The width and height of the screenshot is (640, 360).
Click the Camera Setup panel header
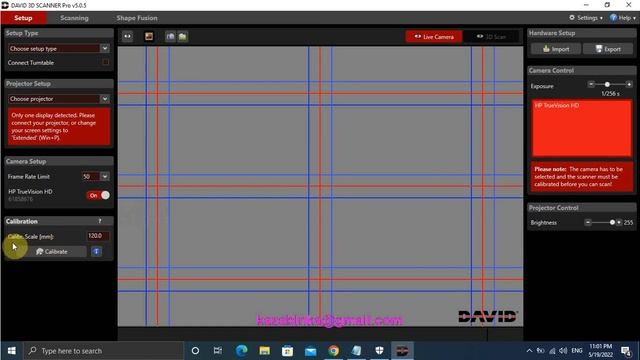pos(59,161)
